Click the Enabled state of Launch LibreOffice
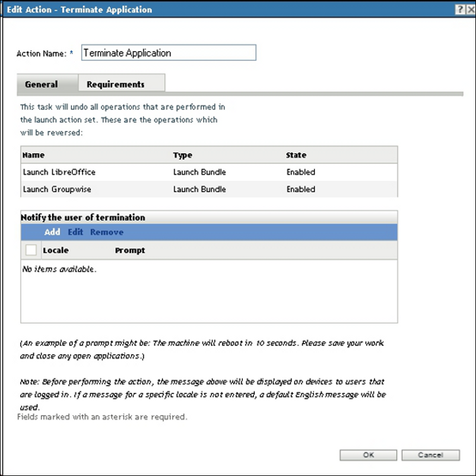Image resolution: width=476 pixels, height=476 pixels. (300, 172)
